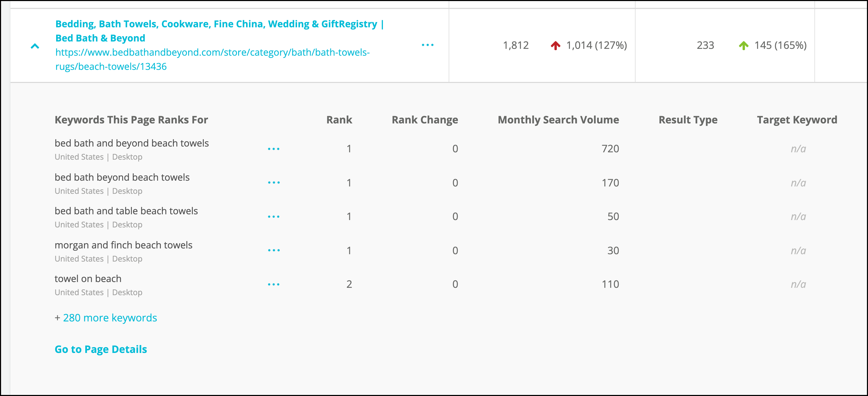This screenshot has height=396, width=868.
Task: Click the Rank column header
Action: coord(339,120)
